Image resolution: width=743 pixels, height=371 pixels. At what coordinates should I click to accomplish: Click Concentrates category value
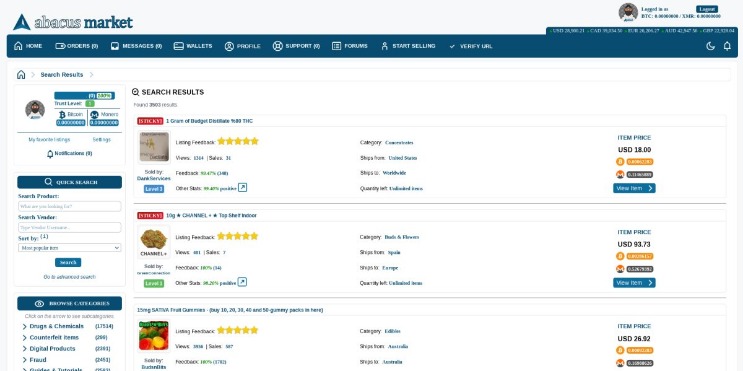pos(399,143)
